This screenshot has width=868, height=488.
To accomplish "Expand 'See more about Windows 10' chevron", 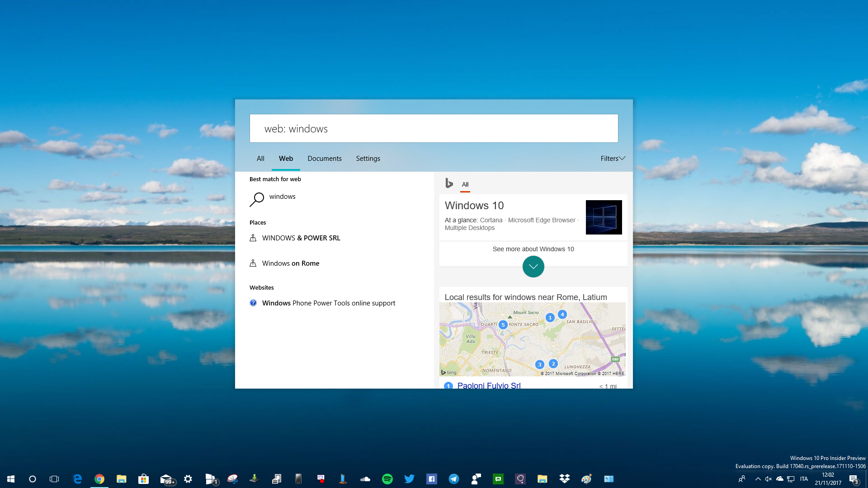I will click(x=533, y=267).
